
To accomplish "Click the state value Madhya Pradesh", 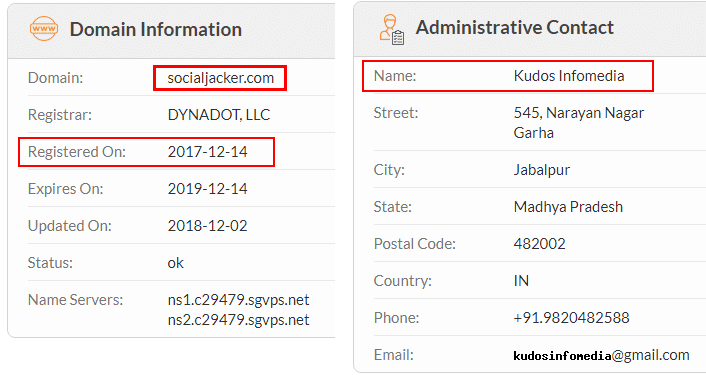I will (568, 207).
